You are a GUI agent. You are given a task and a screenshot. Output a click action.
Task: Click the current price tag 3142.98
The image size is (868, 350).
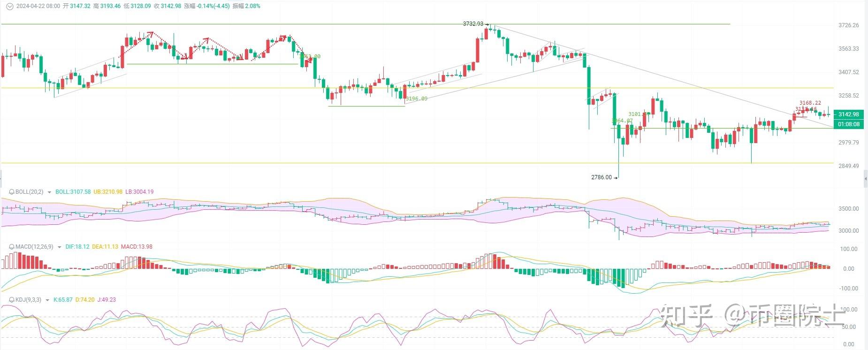click(x=848, y=114)
